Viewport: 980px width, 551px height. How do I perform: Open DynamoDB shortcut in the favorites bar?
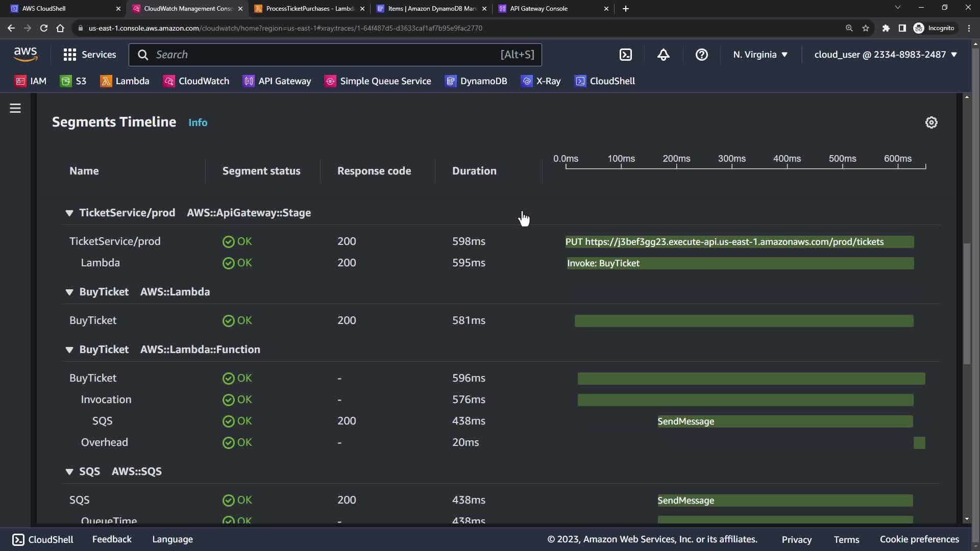(x=476, y=81)
